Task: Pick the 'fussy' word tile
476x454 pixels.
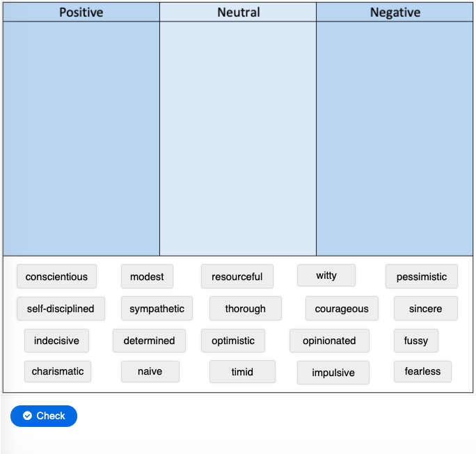Action: [x=416, y=341]
